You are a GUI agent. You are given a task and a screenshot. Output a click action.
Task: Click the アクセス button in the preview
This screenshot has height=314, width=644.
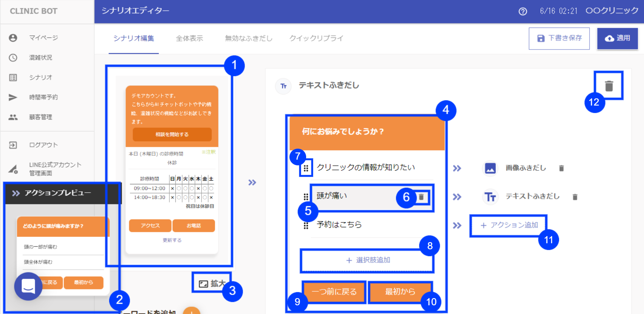150,225
